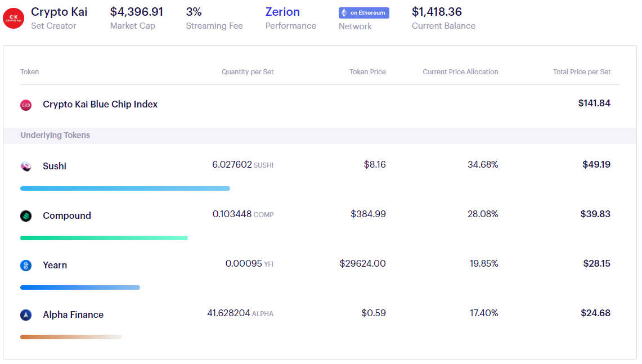Click the Quantity per Set column header

[x=248, y=71]
